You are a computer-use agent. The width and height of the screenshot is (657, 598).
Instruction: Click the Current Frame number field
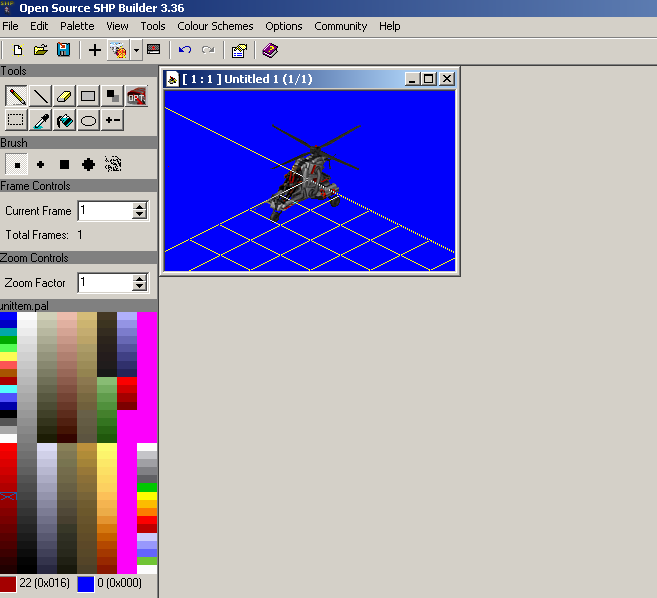click(104, 211)
